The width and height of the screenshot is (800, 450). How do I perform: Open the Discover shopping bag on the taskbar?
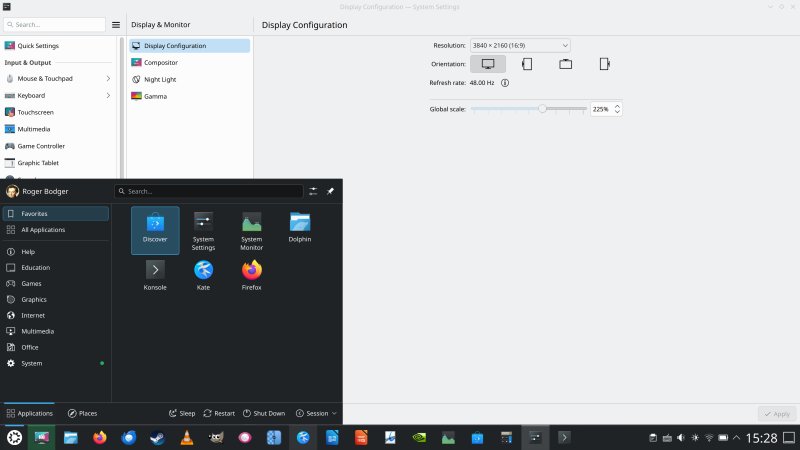pos(478,437)
